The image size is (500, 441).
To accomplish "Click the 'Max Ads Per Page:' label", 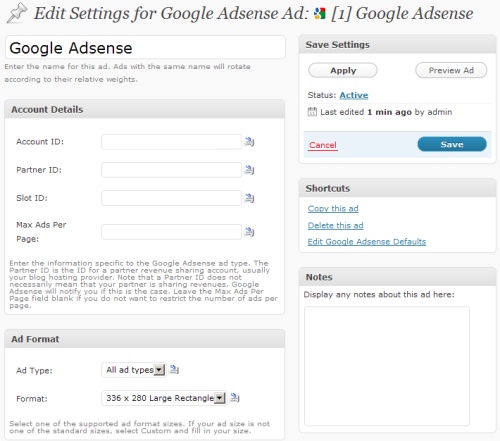I will [41, 232].
